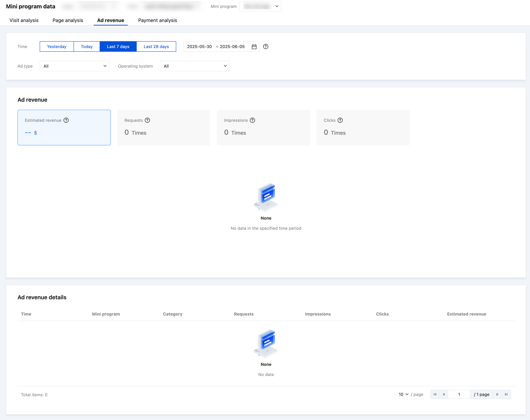Screen dimensions: 530x420
Task: Go to first page pagination icon
Action: [435, 394]
